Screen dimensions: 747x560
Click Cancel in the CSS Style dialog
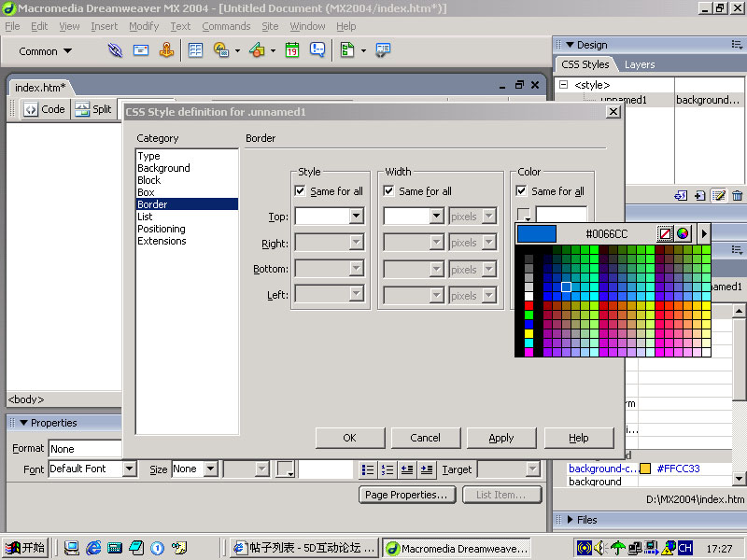(426, 438)
